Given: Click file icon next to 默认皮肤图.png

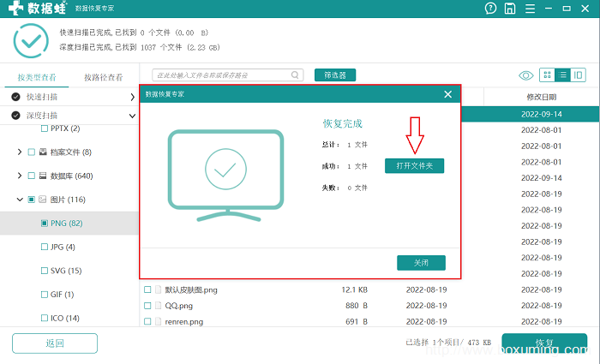Looking at the screenshot, I should (158, 289).
